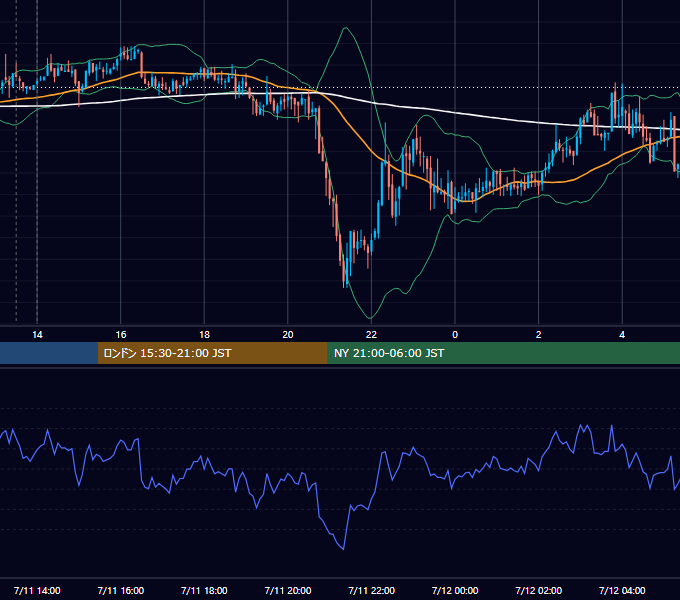Click the blue session bar before London
The image size is (680, 600).
coord(49,353)
